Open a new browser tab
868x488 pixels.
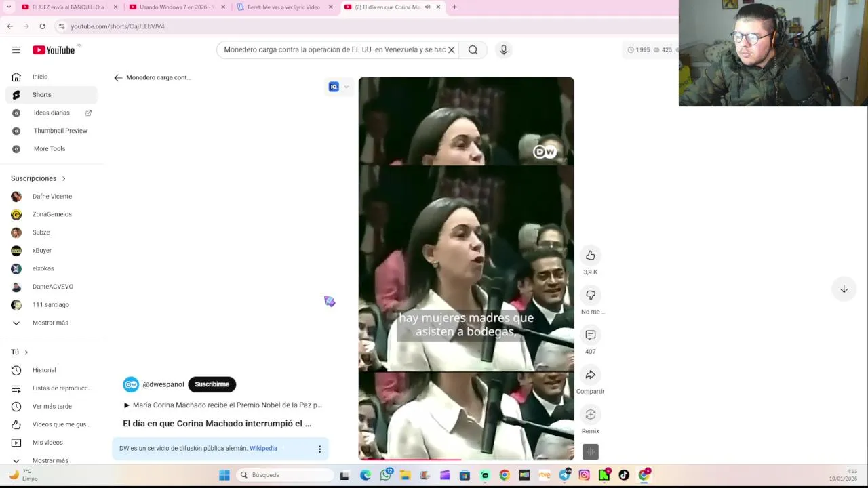pos(454,7)
